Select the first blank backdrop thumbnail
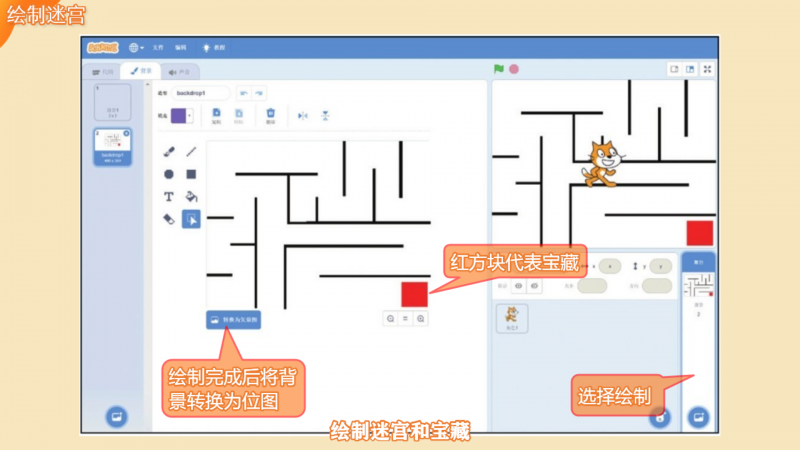 [112, 103]
